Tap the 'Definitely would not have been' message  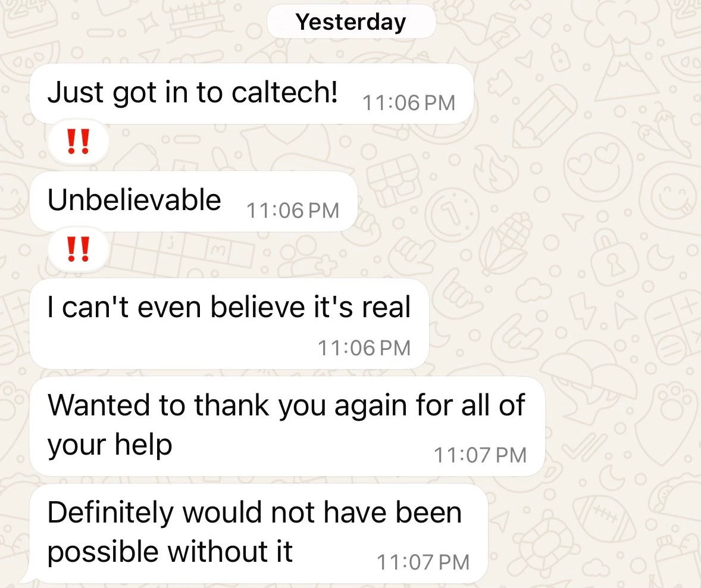click(258, 533)
